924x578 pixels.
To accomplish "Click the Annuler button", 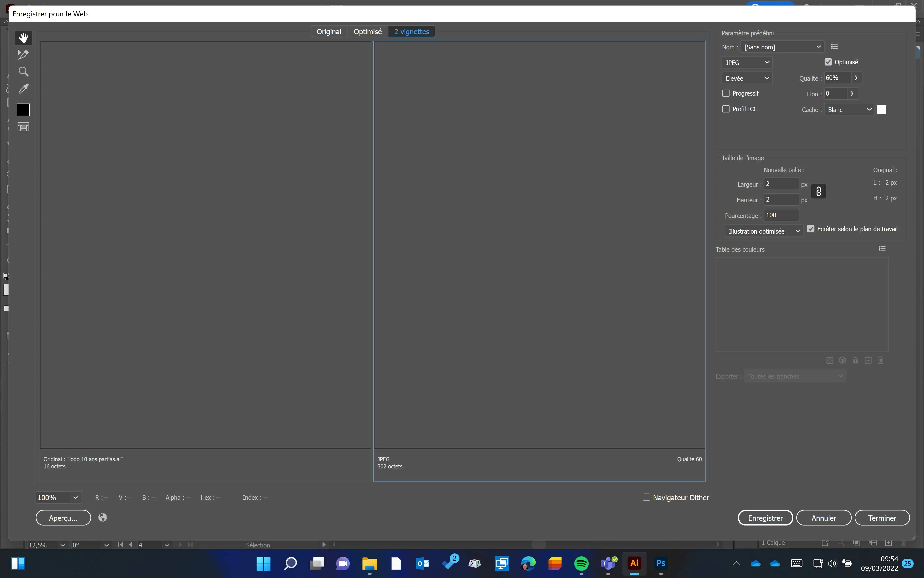I will tap(824, 518).
